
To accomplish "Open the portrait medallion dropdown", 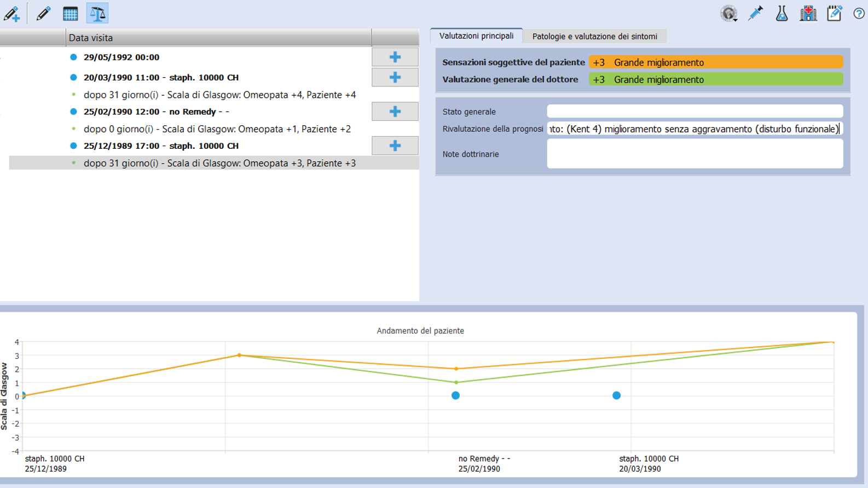I will [728, 14].
